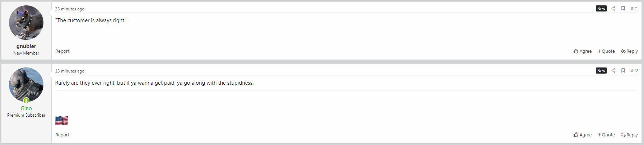644x145 pixels.
Task: Open Gino's avatar image
Action: (26, 85)
